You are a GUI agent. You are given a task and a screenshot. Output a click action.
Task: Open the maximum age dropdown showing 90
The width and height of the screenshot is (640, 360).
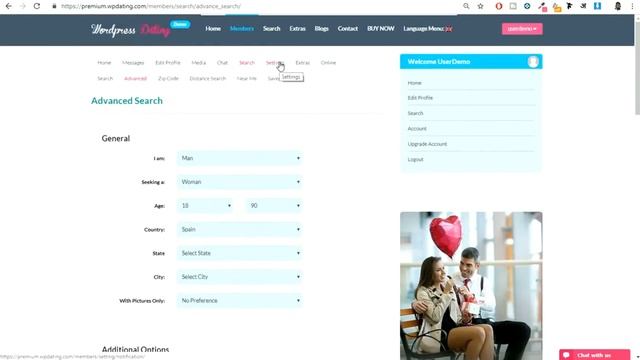click(274, 206)
